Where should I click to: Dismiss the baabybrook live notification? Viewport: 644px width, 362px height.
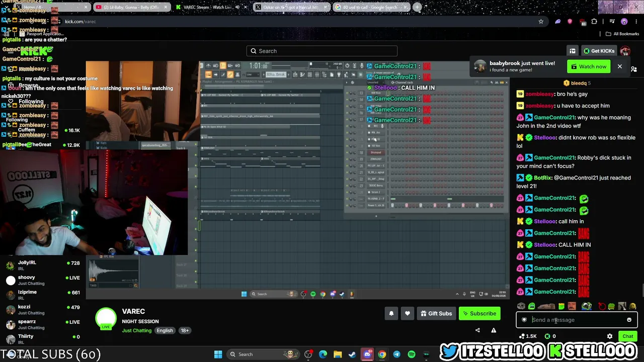tap(620, 66)
